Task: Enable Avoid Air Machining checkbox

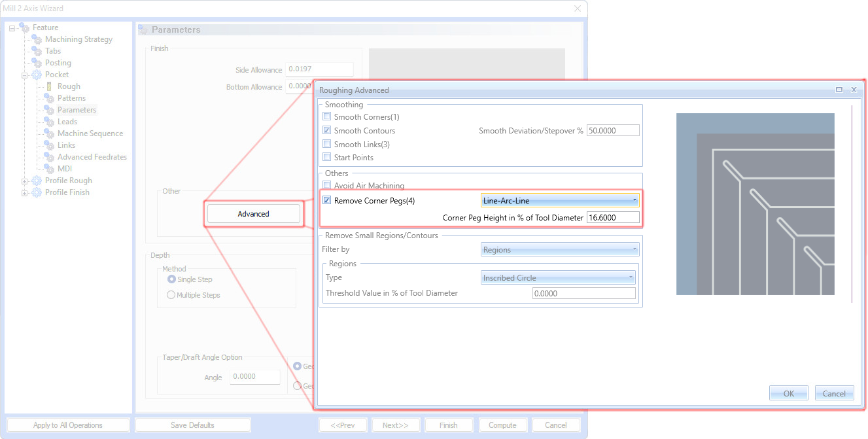Action: (x=327, y=186)
